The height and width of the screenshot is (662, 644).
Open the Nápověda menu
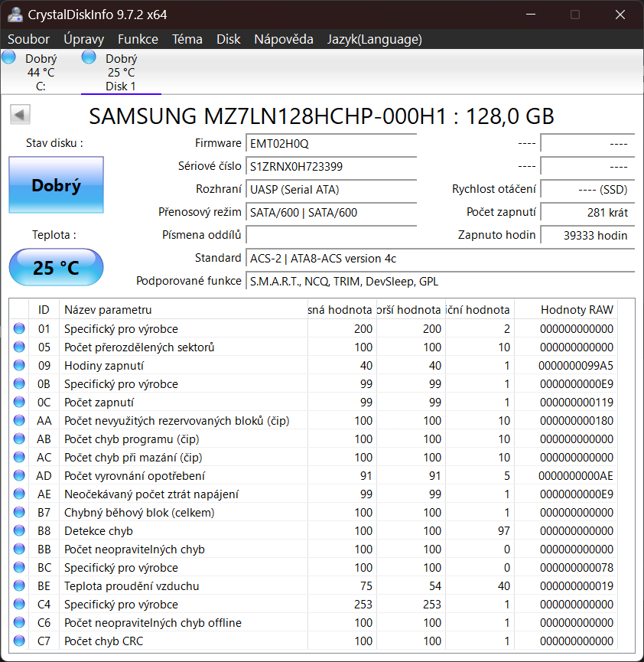pos(284,39)
